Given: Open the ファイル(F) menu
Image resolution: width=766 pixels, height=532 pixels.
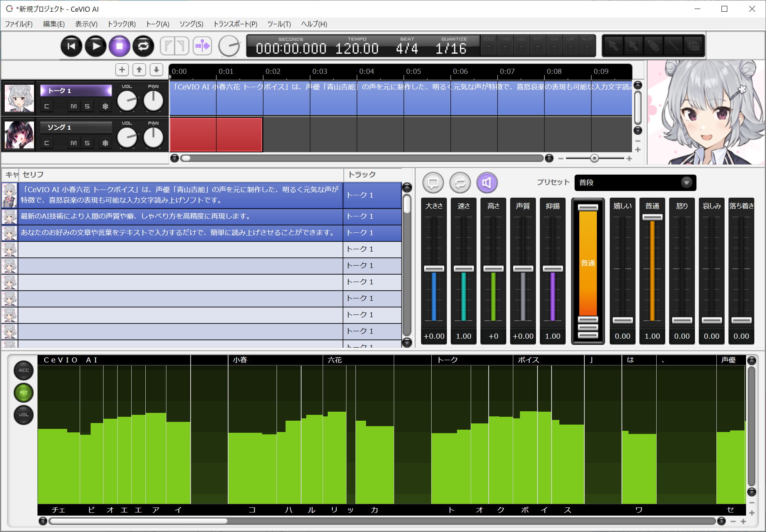Looking at the screenshot, I should [19, 24].
